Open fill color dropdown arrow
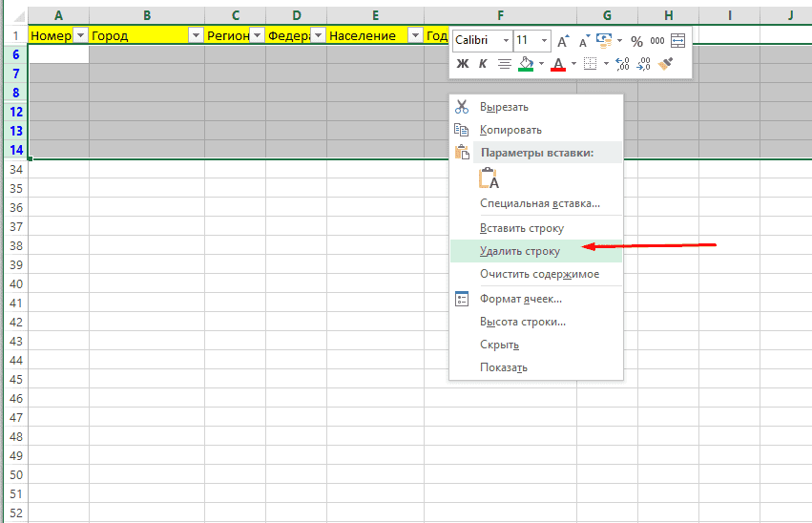This screenshot has height=523, width=812. 541,64
